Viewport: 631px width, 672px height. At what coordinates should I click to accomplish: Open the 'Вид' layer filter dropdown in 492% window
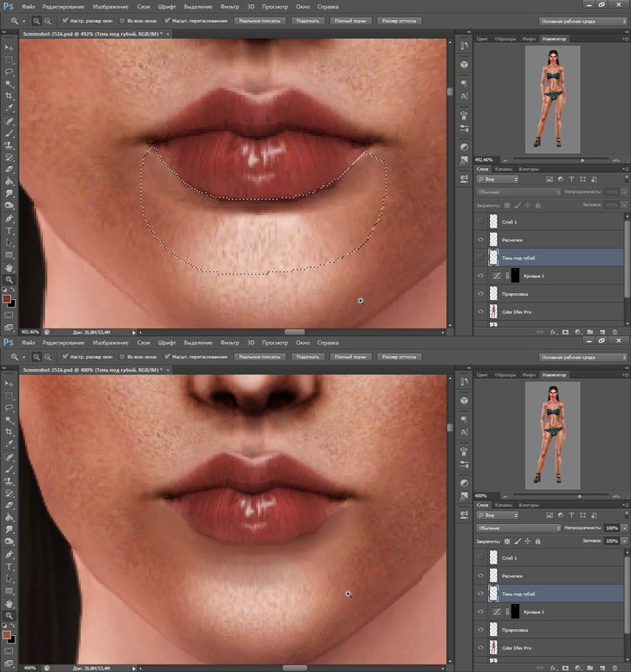coord(497,179)
